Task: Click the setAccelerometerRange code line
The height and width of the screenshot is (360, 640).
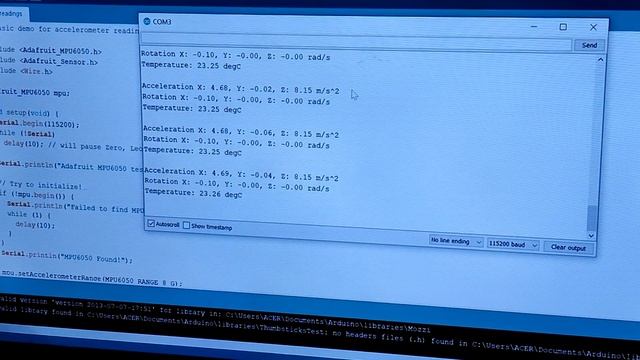Action: [x=92, y=278]
